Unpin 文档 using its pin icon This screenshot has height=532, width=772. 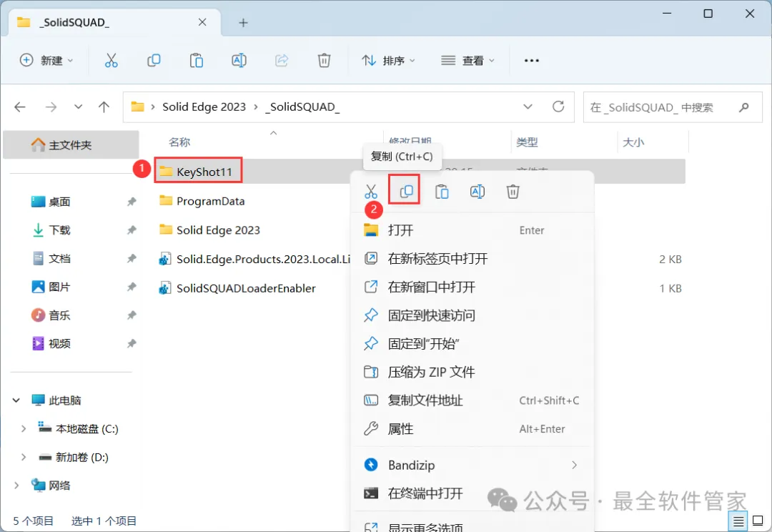click(132, 259)
